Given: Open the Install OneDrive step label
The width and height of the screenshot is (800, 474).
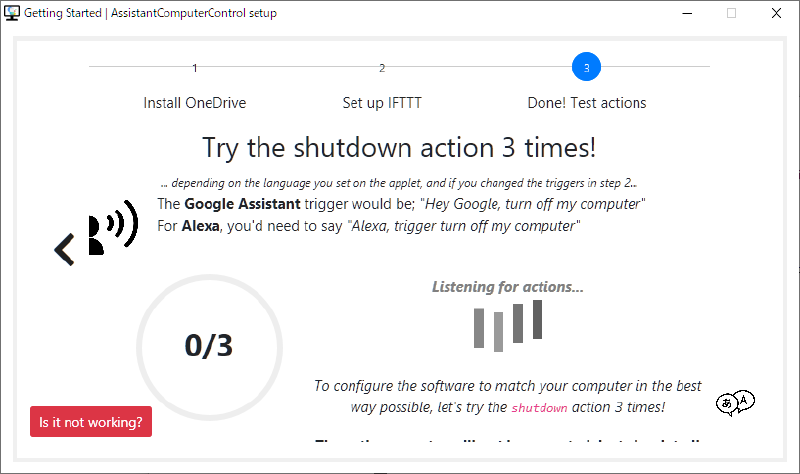Looking at the screenshot, I should coord(195,103).
